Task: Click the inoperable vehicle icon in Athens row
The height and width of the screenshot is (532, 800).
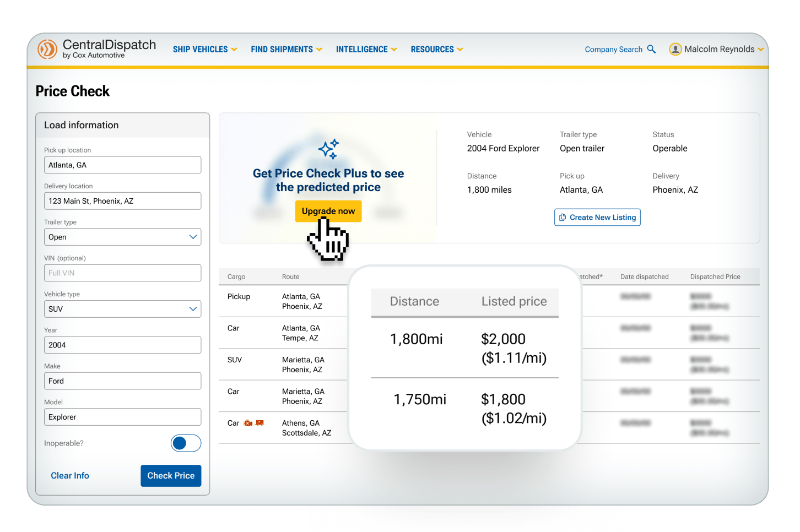Action: pyautogui.click(x=248, y=423)
